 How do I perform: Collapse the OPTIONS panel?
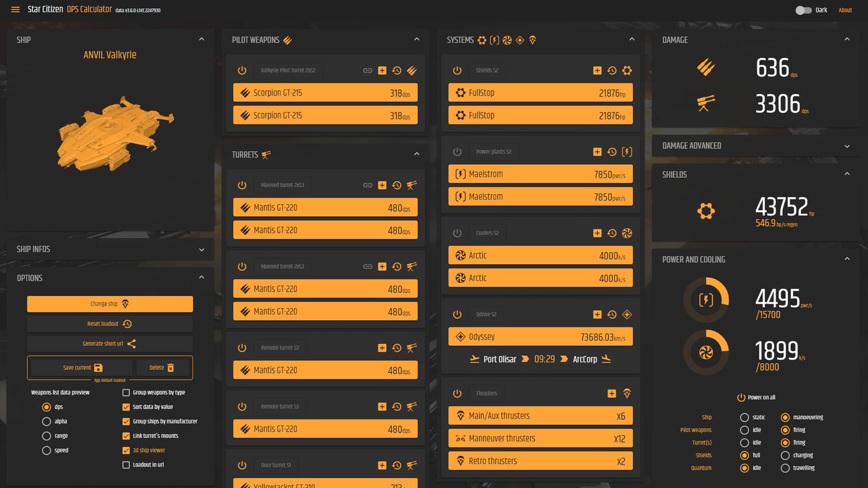[x=202, y=277]
